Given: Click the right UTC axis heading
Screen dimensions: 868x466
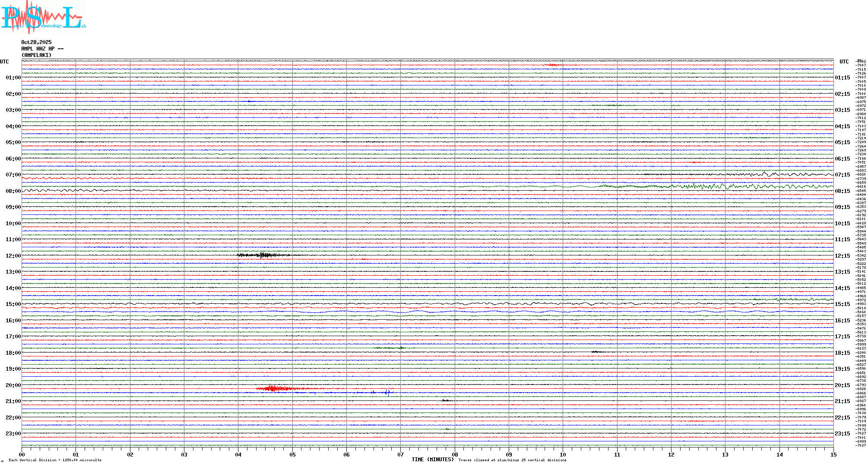Looking at the screenshot, I should click(844, 62).
